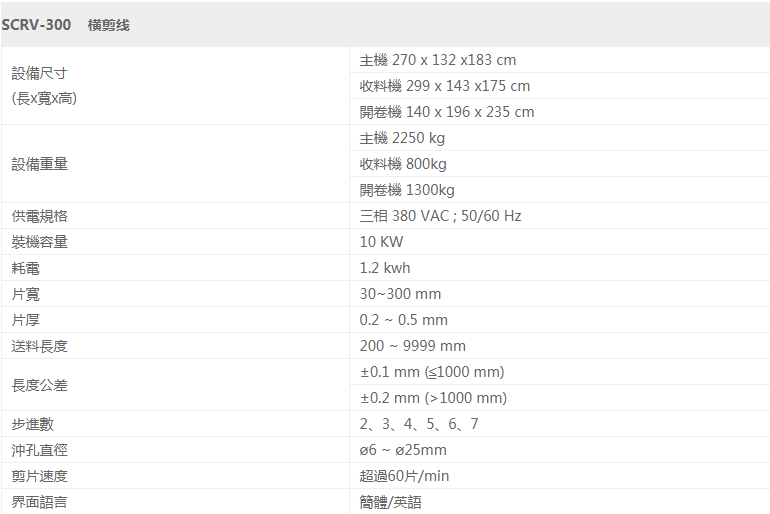770x514 pixels.
Task: Select the 收料機 800kg value
Action: point(403,164)
